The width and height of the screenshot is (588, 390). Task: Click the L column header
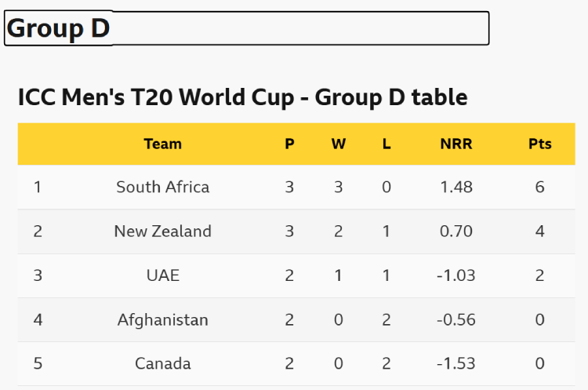click(x=387, y=144)
